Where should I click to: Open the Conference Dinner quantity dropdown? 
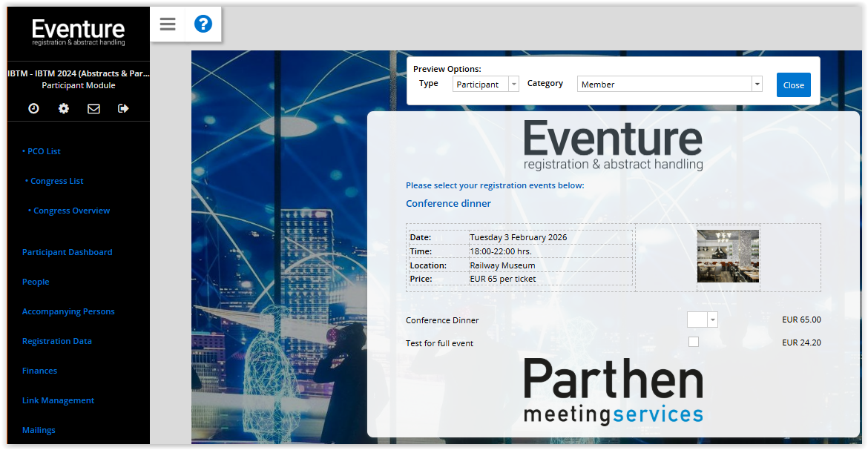[x=703, y=320]
